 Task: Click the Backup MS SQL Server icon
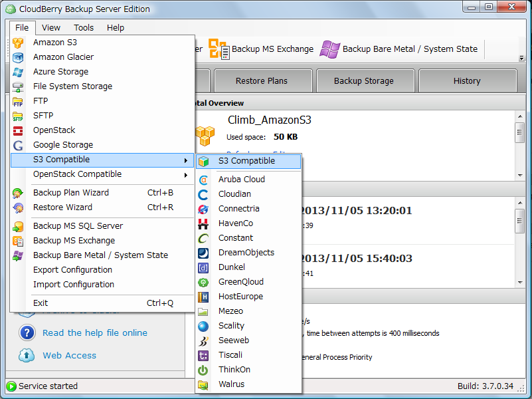tap(18, 226)
